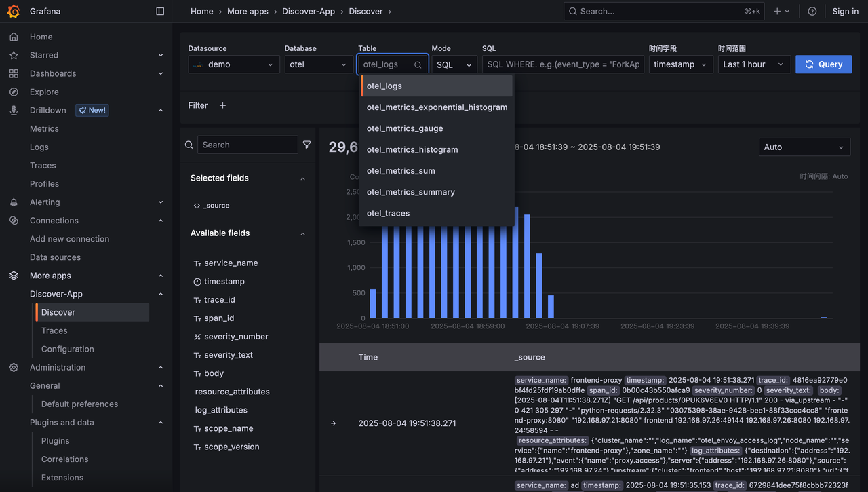Click the fields Search input
Screen dimensions: 868x492
click(248, 145)
